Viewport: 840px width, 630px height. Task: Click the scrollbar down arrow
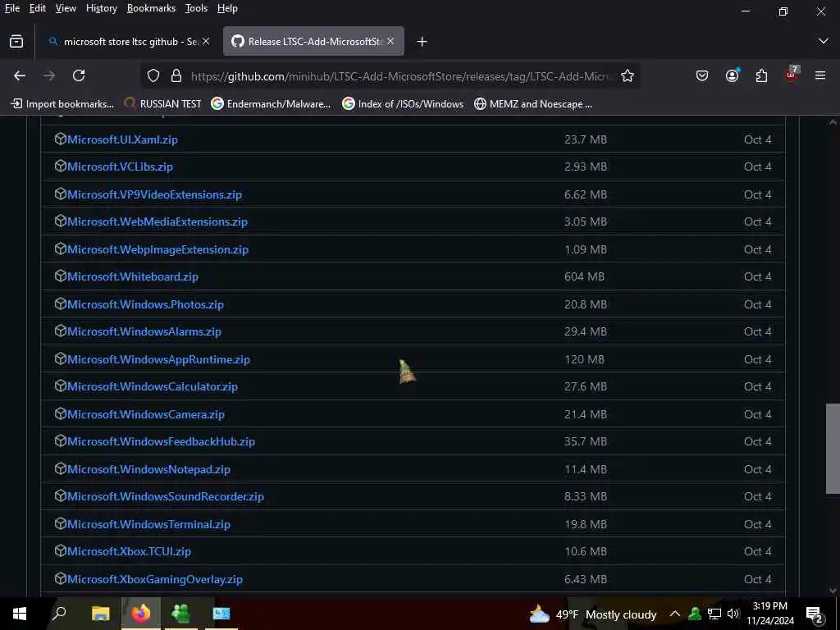coord(833,591)
